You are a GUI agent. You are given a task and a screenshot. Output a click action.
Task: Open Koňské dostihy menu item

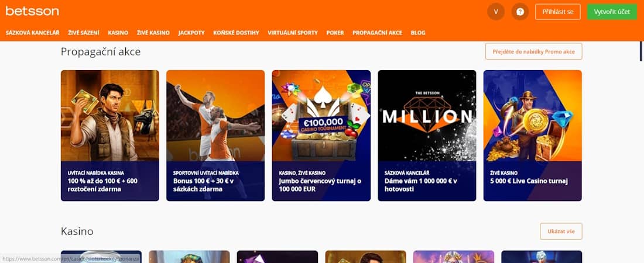[x=236, y=33]
